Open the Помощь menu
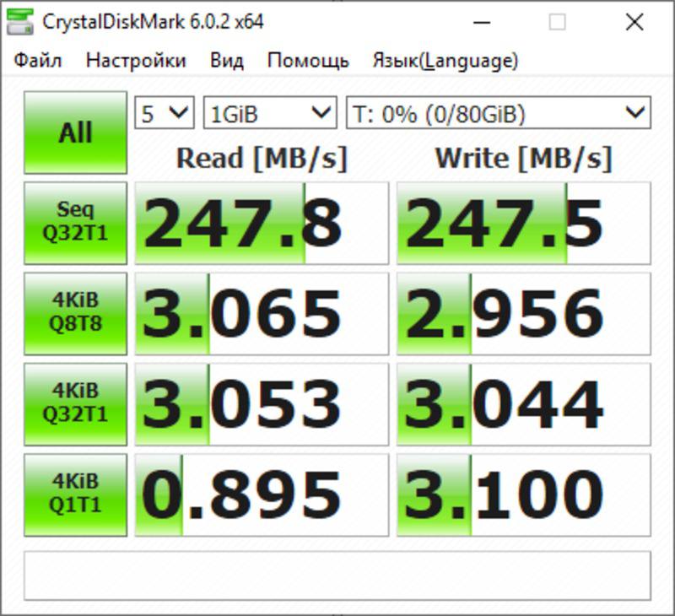675x616 pixels. point(308,60)
